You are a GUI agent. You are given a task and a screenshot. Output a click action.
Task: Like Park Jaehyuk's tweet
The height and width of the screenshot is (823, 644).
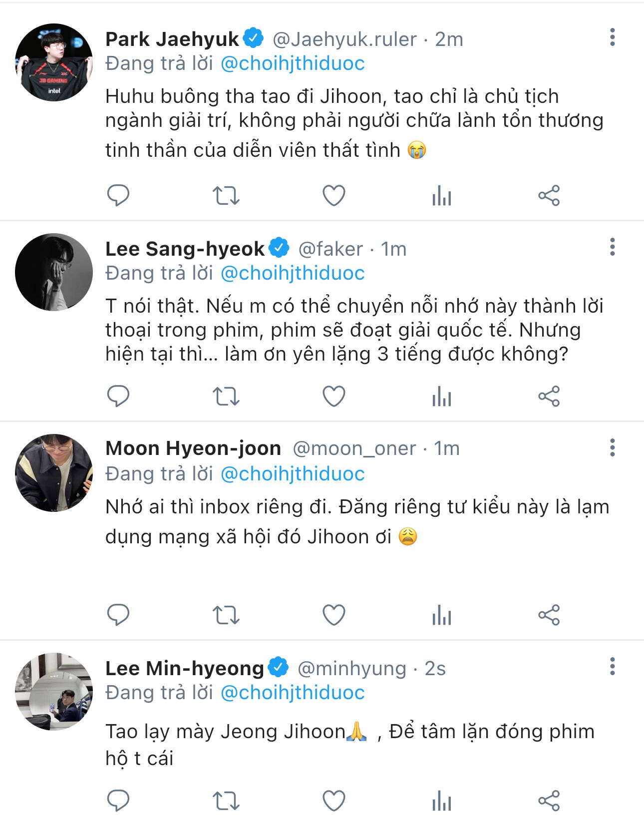[334, 195]
